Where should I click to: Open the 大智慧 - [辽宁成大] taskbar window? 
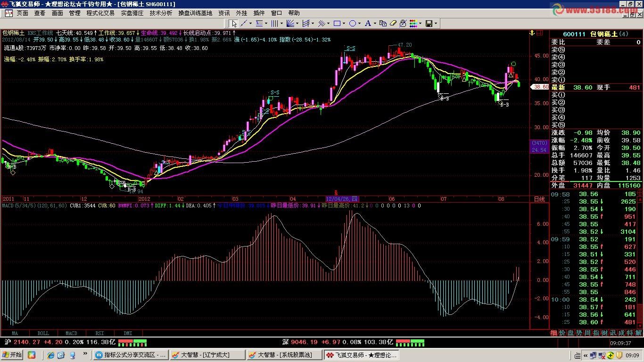point(207,354)
